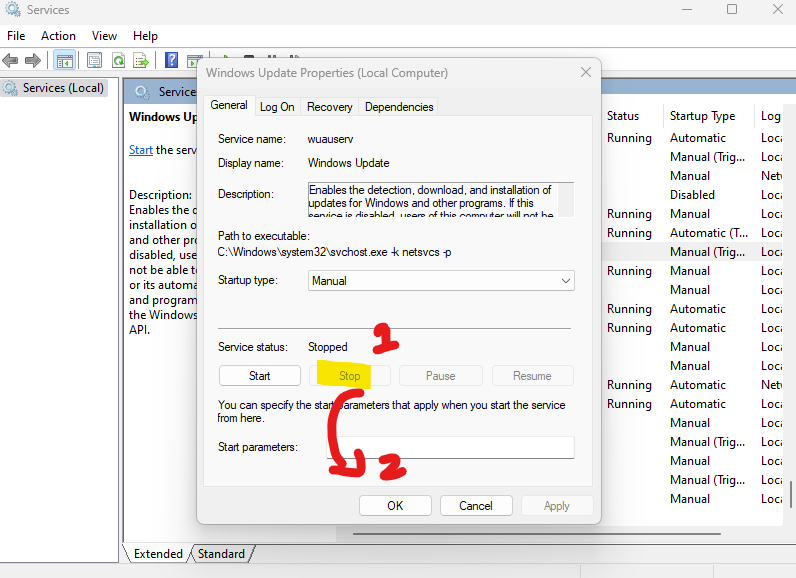Image resolution: width=796 pixels, height=578 pixels.
Task: Click the Stop service button
Action: tap(350, 376)
